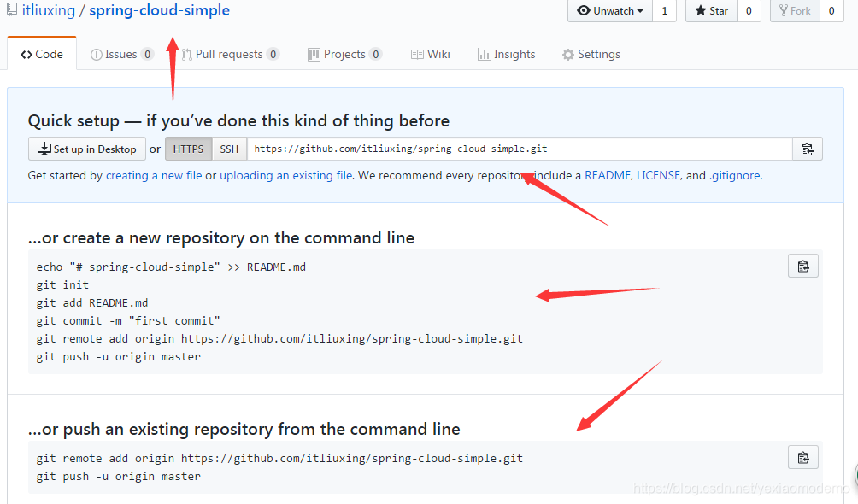Viewport: 858px width, 504px height.
Task: Click the echo spring-cloud-simple README.md line
Action: (171, 267)
